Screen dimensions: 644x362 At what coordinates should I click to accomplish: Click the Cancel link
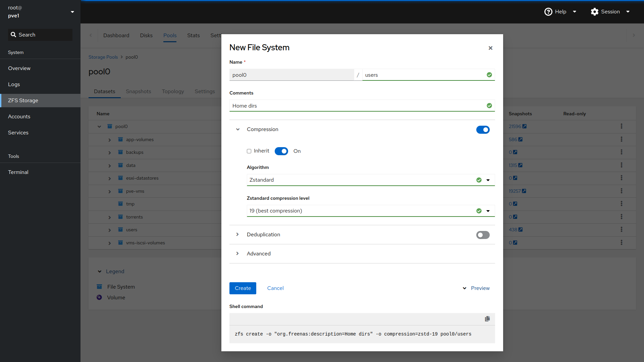click(275, 288)
